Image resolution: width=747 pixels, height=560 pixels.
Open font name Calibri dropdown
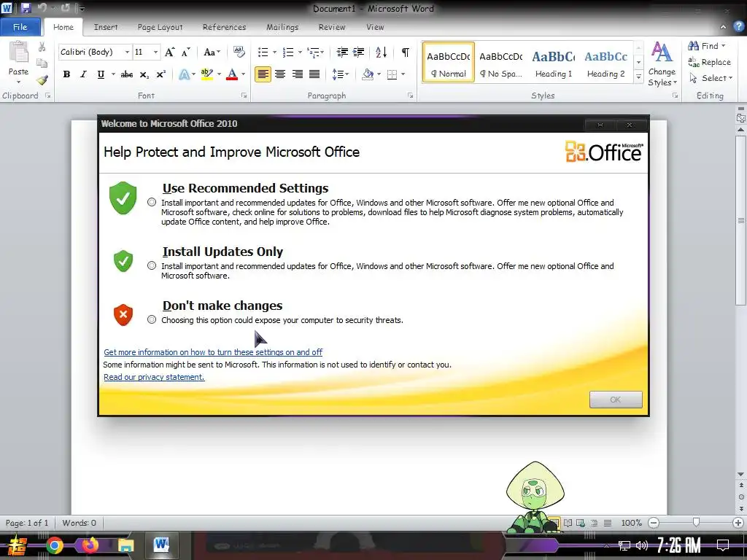(x=127, y=52)
